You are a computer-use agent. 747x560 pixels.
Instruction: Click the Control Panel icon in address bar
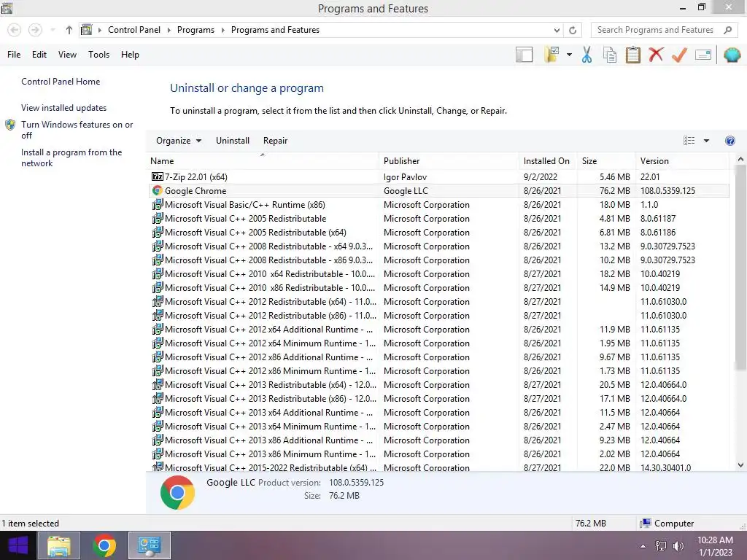pos(86,30)
